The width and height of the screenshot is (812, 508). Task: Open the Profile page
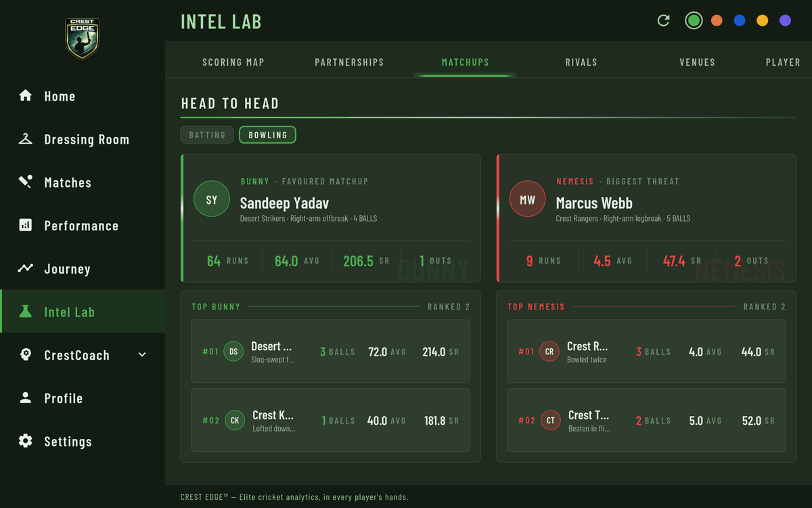(x=82, y=398)
